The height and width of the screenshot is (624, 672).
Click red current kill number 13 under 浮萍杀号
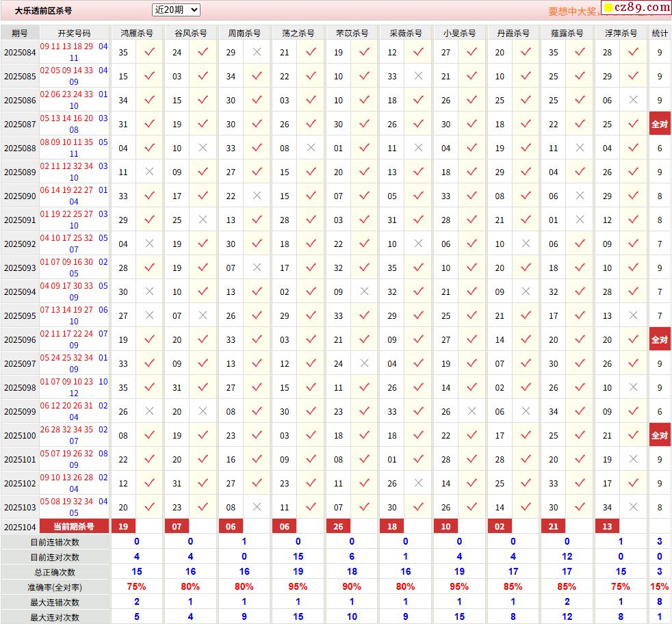[x=607, y=526]
